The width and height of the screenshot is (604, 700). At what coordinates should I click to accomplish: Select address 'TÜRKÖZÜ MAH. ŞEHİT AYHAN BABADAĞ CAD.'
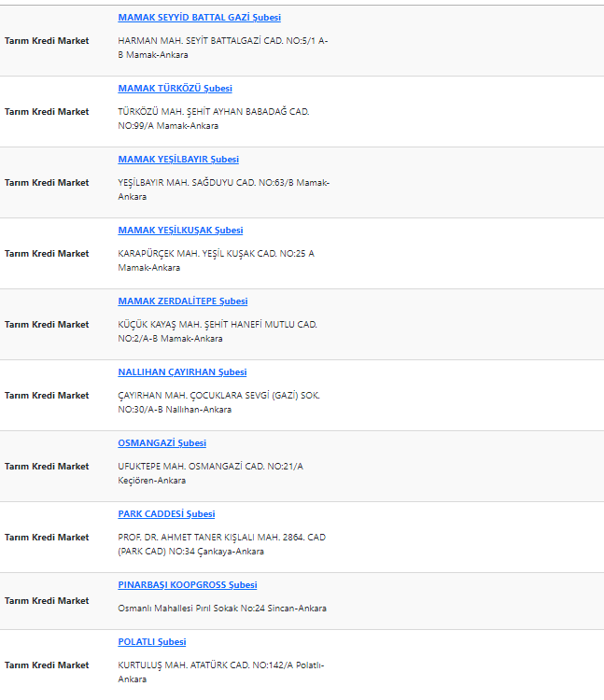point(214,112)
